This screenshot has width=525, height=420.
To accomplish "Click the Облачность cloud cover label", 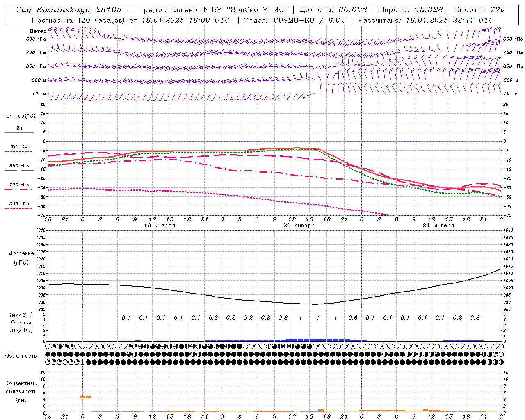I will pyautogui.click(x=21, y=356).
